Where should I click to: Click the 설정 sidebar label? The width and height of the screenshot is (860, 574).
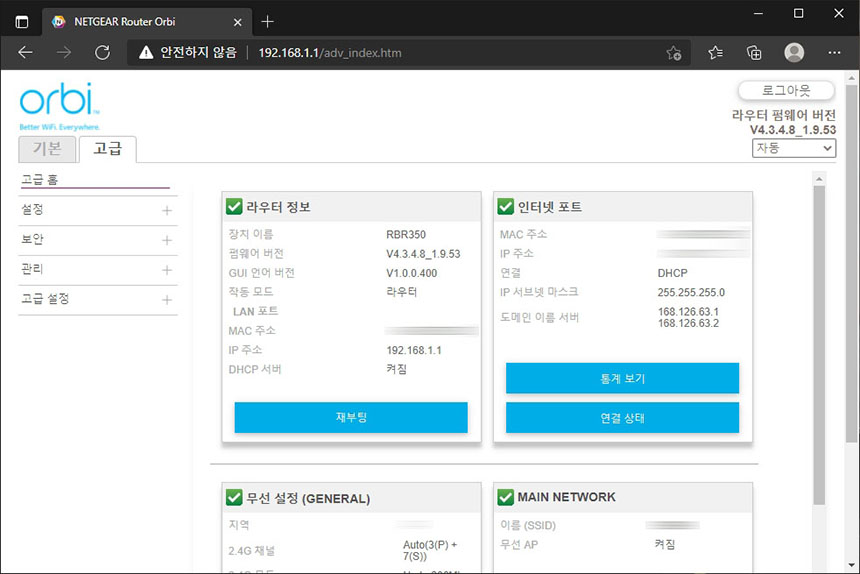[32, 209]
